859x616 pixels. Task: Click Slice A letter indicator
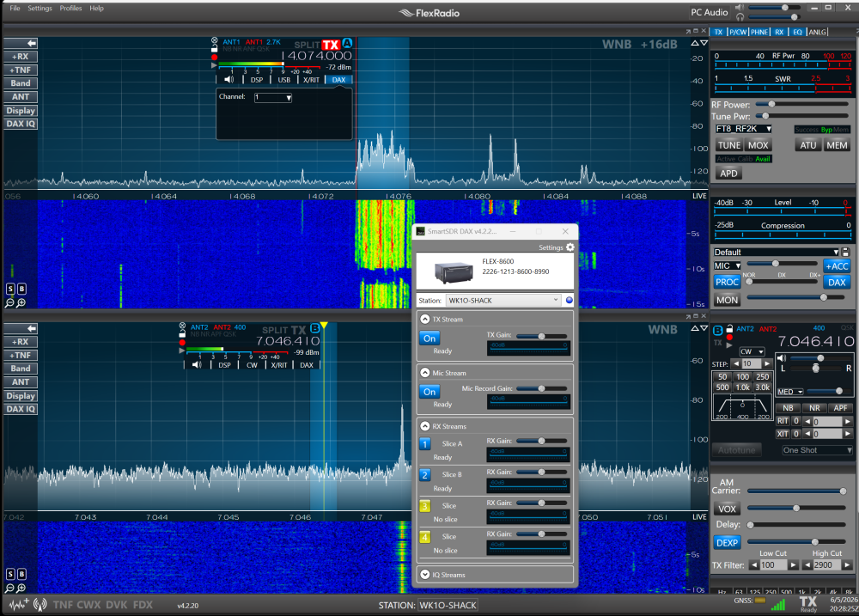347,43
